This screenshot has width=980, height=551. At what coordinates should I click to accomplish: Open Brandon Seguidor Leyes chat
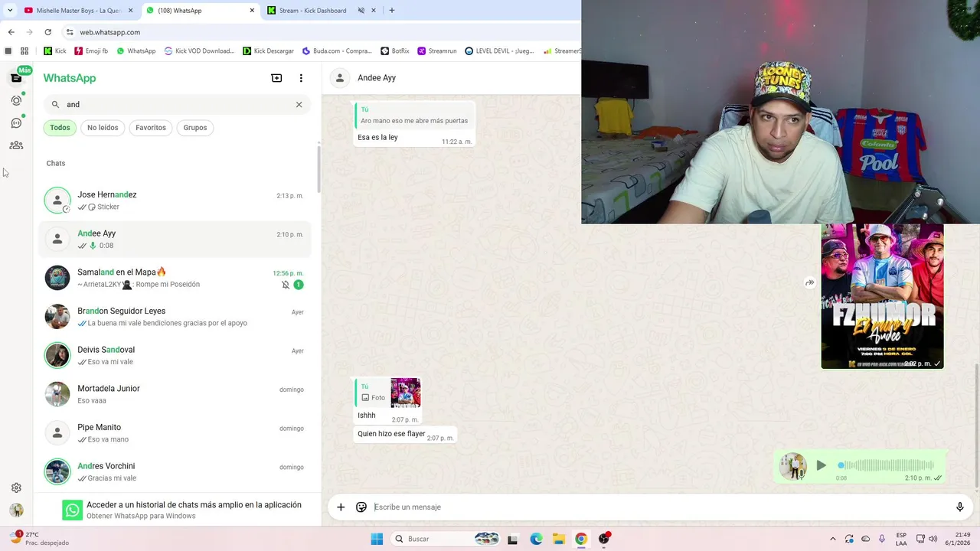click(x=175, y=317)
